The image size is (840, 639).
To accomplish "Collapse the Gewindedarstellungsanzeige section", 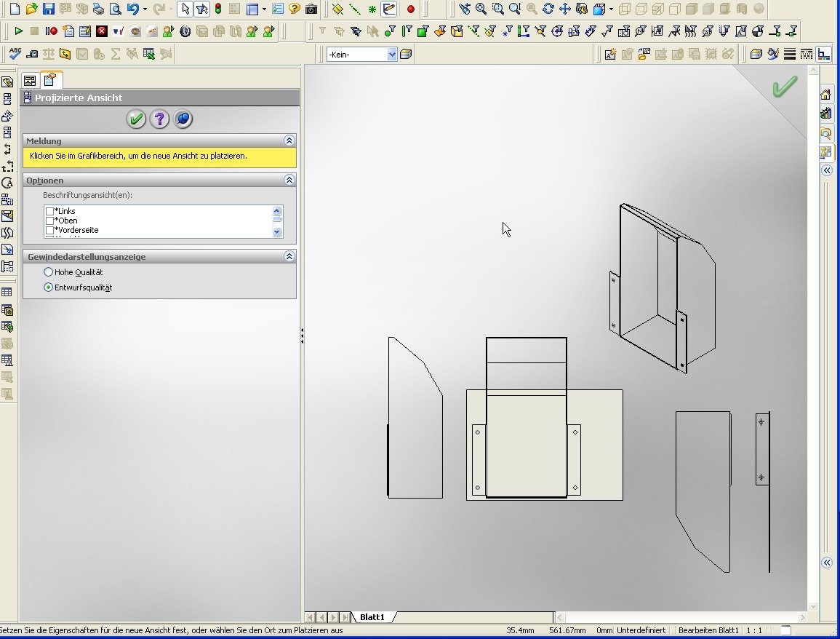I will coord(289,256).
